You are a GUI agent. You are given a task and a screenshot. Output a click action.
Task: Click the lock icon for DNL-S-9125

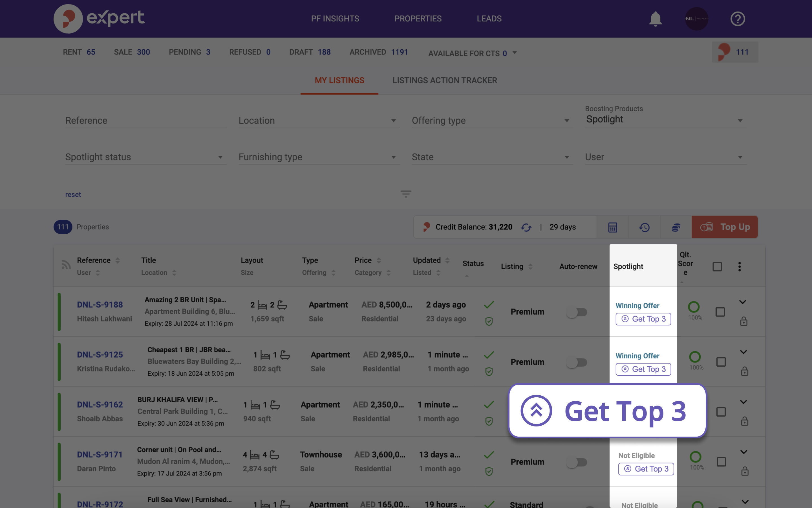[x=745, y=371]
